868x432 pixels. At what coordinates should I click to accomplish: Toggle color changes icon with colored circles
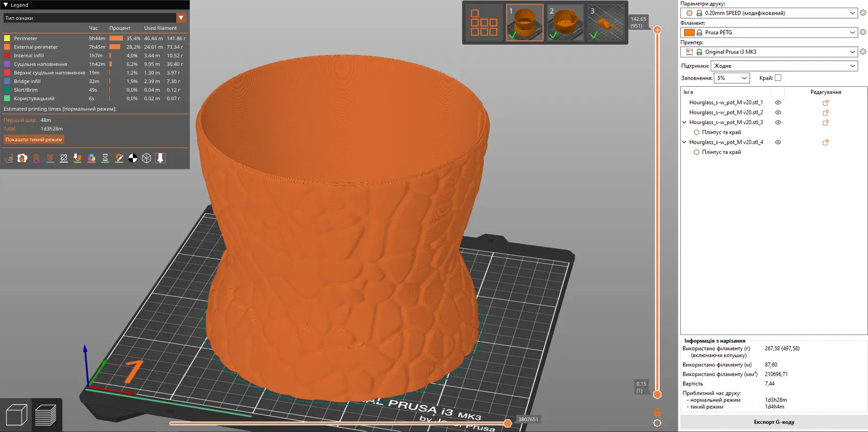point(92,158)
